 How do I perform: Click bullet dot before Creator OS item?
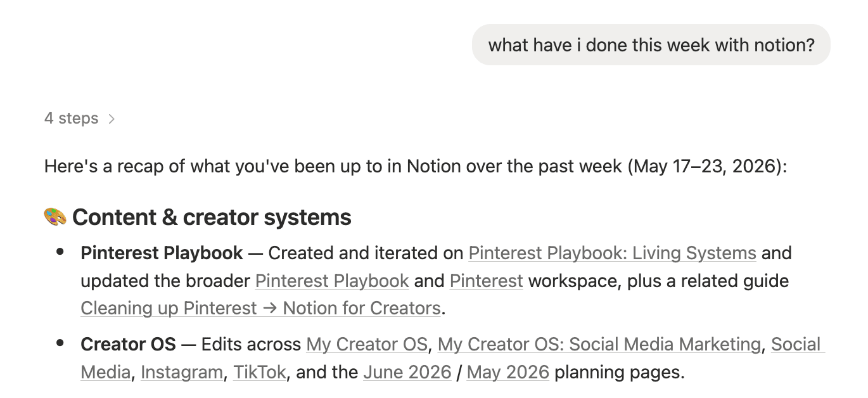(x=60, y=343)
